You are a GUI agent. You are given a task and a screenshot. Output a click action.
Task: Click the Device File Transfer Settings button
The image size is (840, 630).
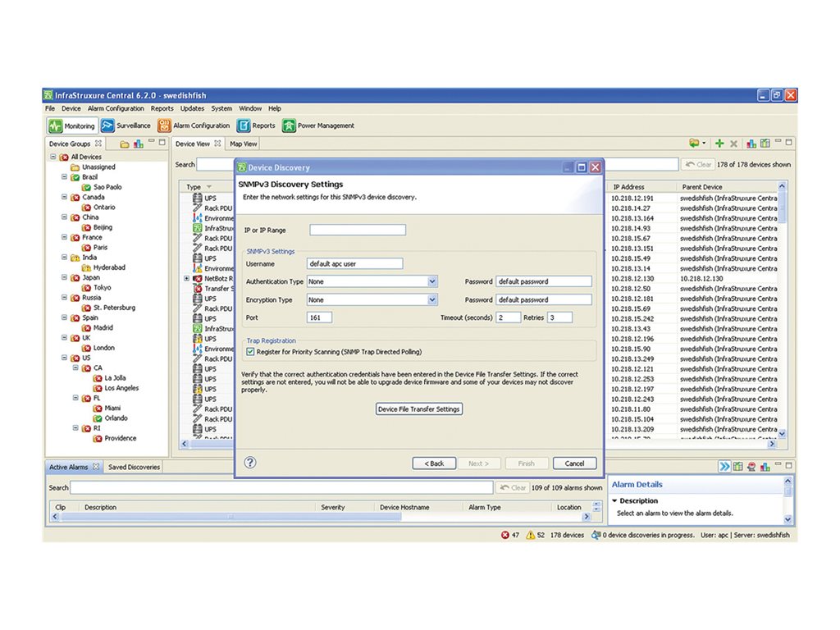[418, 409]
